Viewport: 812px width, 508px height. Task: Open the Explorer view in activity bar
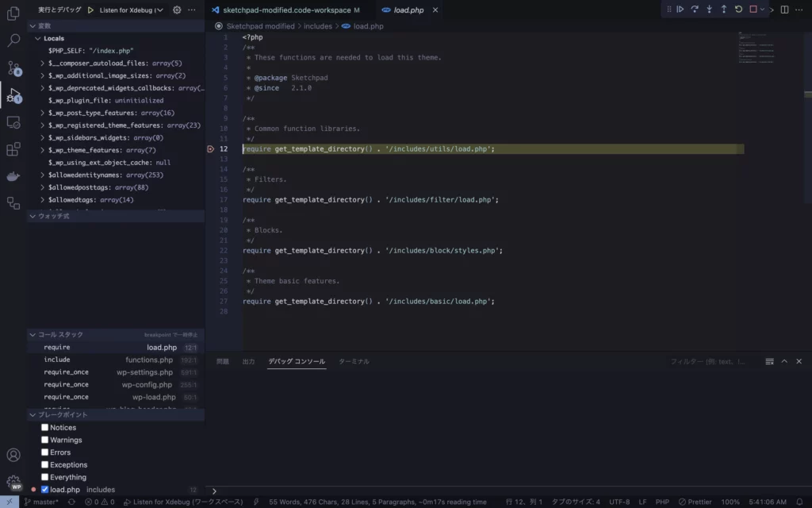pos(13,13)
